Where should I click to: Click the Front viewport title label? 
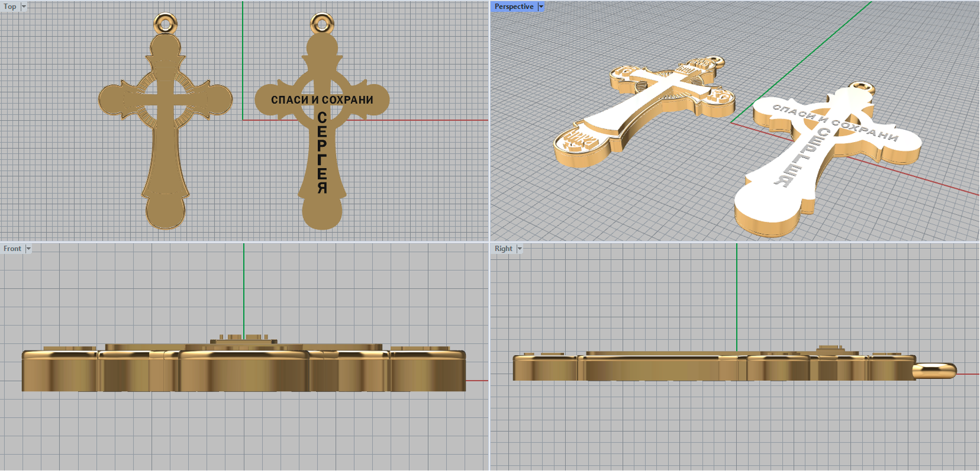(12, 249)
